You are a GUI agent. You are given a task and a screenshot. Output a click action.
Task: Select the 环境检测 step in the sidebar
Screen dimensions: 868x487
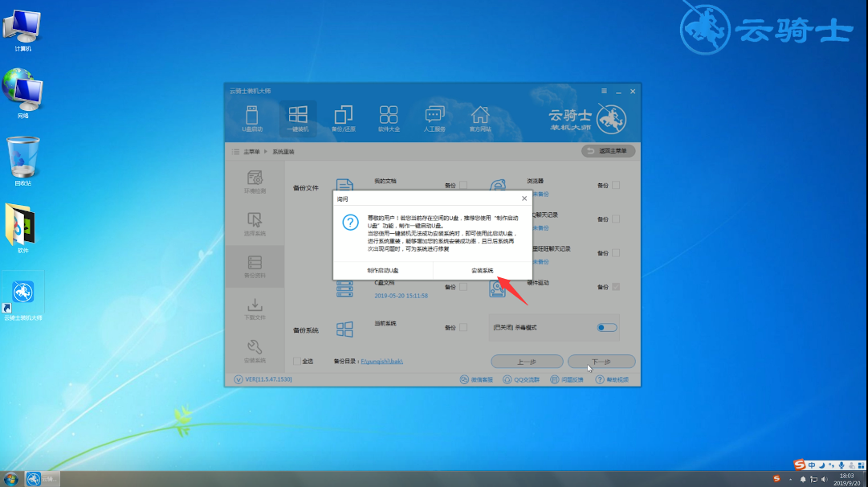click(255, 182)
